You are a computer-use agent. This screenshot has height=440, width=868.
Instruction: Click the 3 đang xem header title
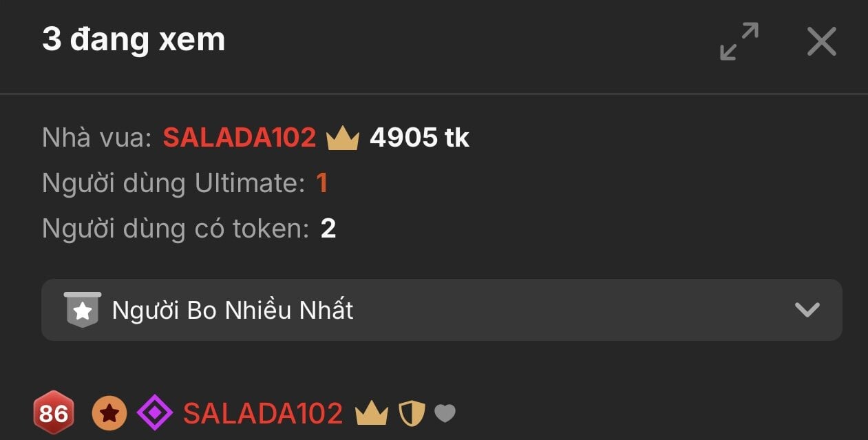[x=134, y=40]
